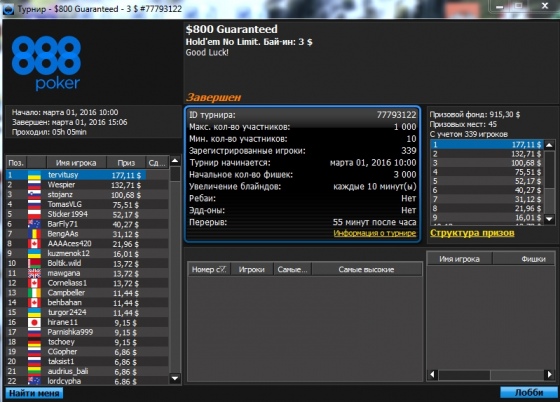Click right arrow of chips panel scrollbar
The width and height of the screenshot is (560, 402).
tap(550, 375)
